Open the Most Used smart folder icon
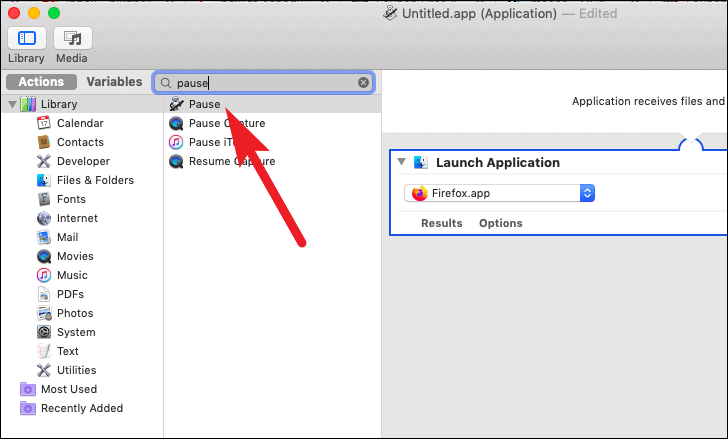 point(28,389)
